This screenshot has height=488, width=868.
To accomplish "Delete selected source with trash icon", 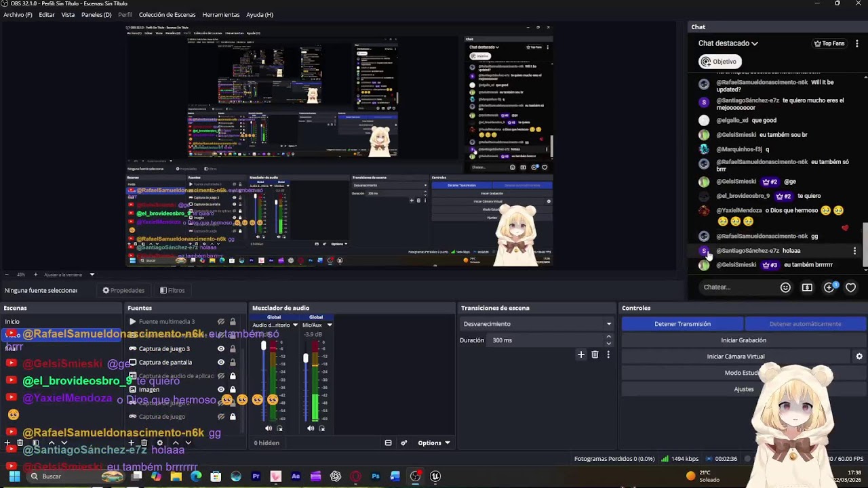I will coord(144,443).
